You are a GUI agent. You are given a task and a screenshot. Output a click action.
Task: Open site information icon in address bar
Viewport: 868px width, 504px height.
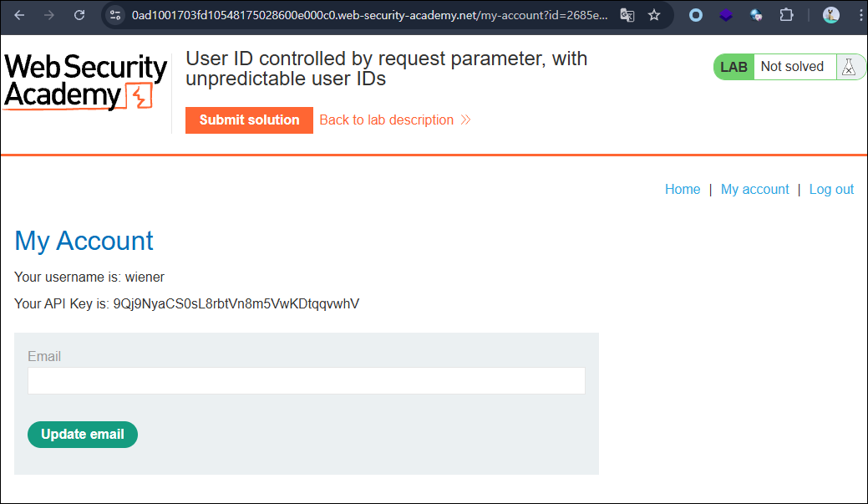(115, 15)
